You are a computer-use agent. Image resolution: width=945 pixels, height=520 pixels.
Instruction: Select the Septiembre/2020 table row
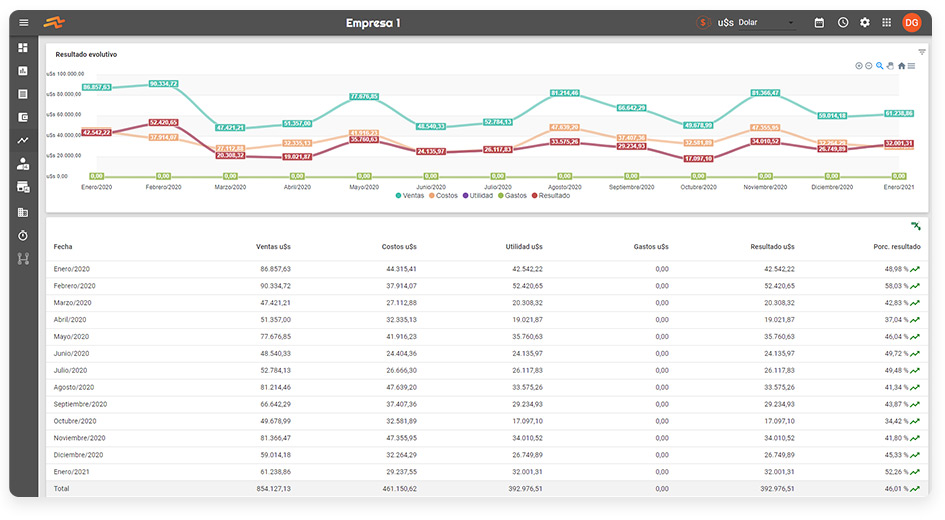(x=487, y=404)
